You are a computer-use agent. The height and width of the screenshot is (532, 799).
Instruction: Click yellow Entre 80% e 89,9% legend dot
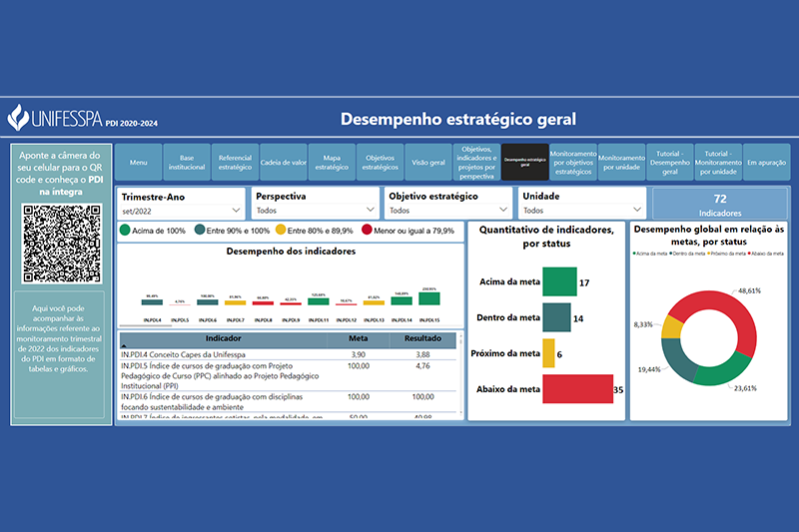(x=281, y=231)
